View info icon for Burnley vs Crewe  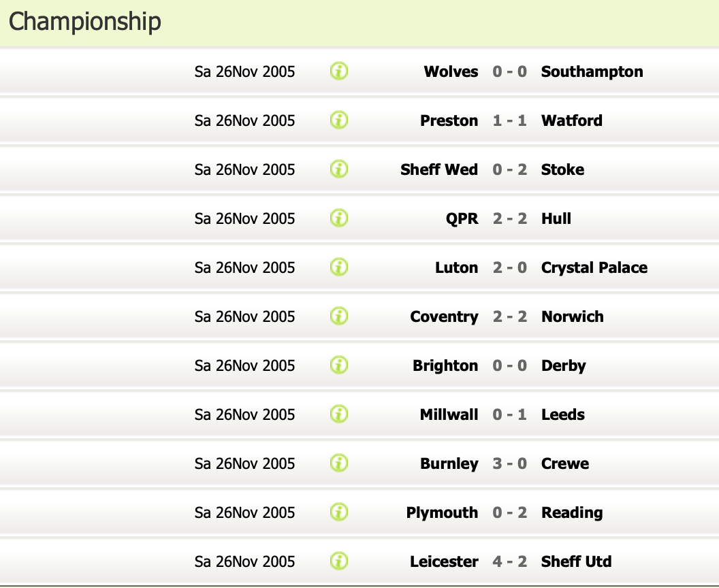tap(339, 463)
